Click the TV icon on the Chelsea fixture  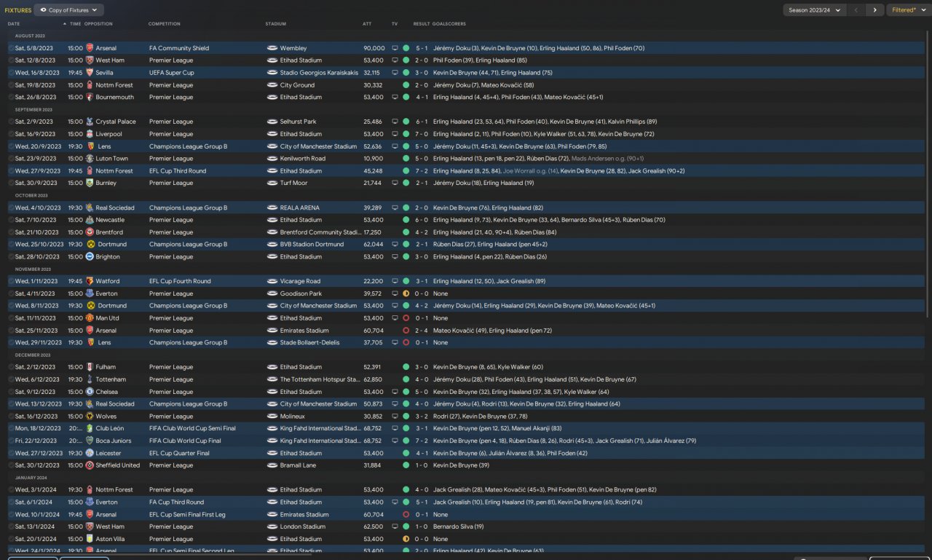point(395,392)
